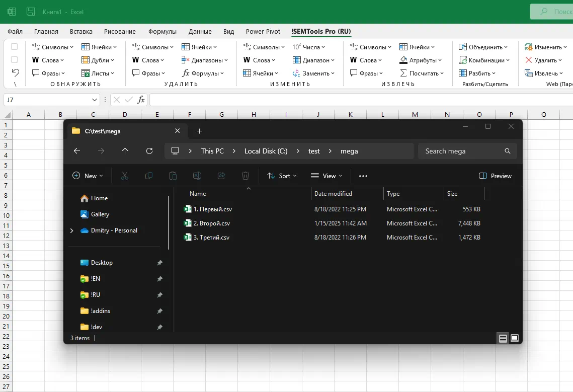Image resolution: width=573 pixels, height=392 pixels.
Task: Unpin the Desktop folder from Quick access
Action: (159, 263)
